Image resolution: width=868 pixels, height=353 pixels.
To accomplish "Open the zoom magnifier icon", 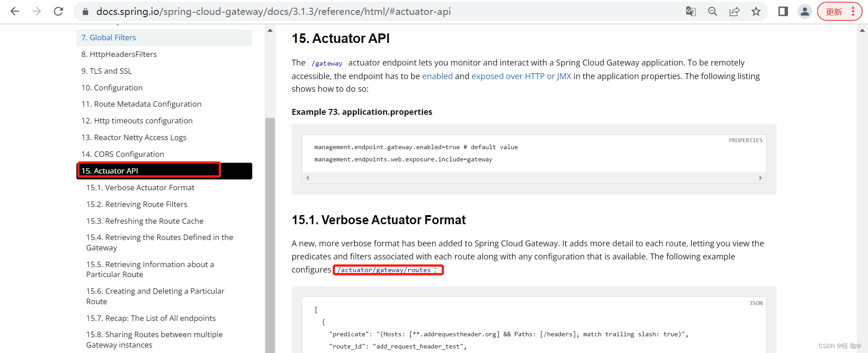I will pos(712,11).
